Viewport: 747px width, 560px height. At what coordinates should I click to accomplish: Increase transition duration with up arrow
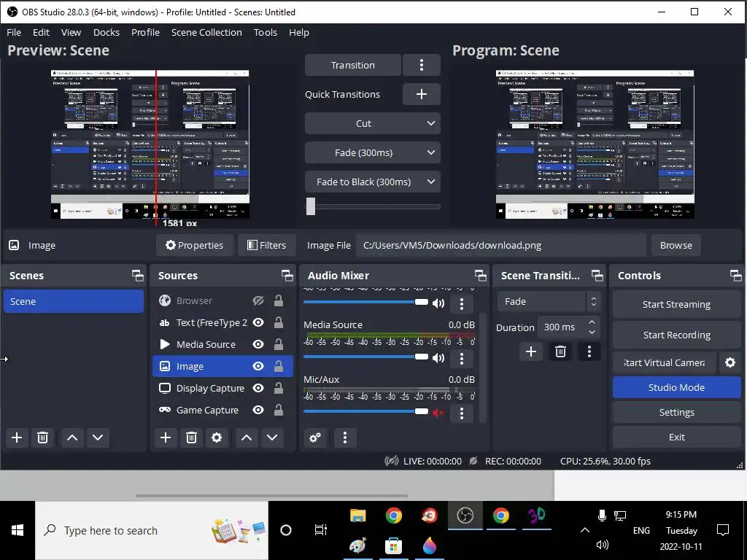(x=592, y=323)
